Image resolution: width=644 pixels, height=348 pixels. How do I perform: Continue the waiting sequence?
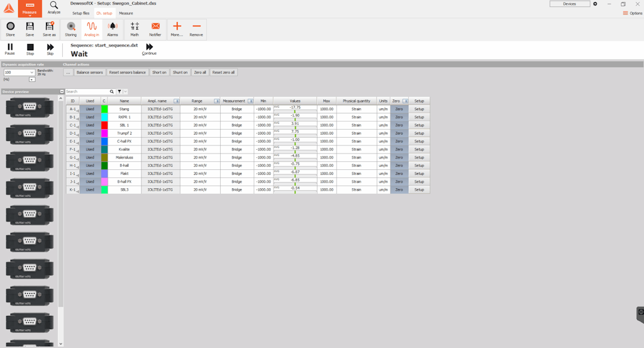(149, 49)
